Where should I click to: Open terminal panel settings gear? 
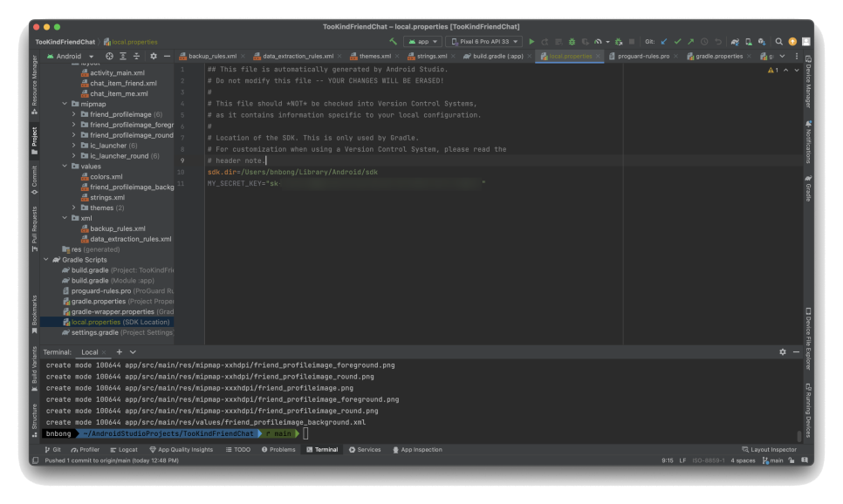[x=783, y=352]
